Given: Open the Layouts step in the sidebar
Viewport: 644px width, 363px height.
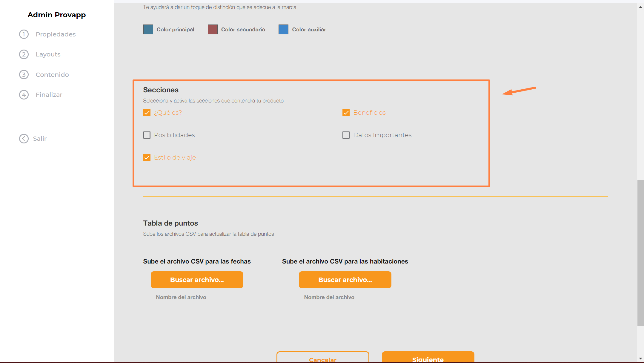Looking at the screenshot, I should pos(48,54).
